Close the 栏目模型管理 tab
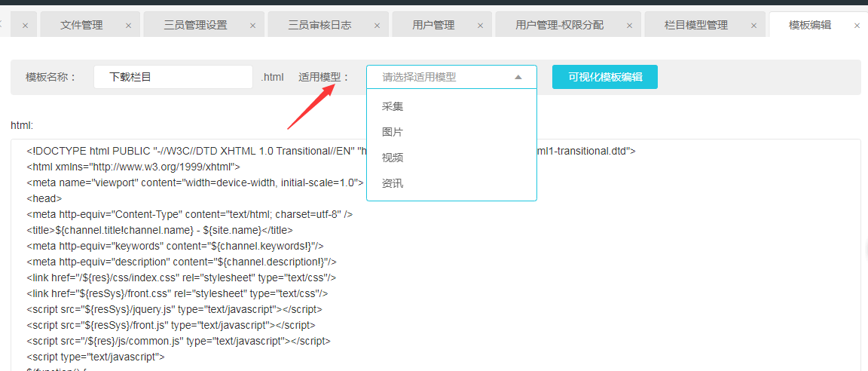 click(754, 26)
